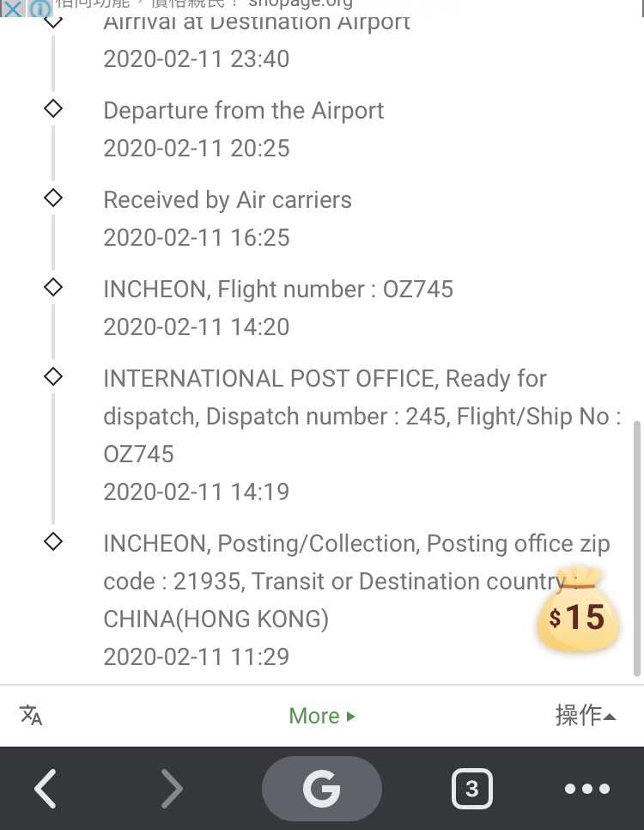Tap the $15 money bag reward icon

(x=577, y=608)
